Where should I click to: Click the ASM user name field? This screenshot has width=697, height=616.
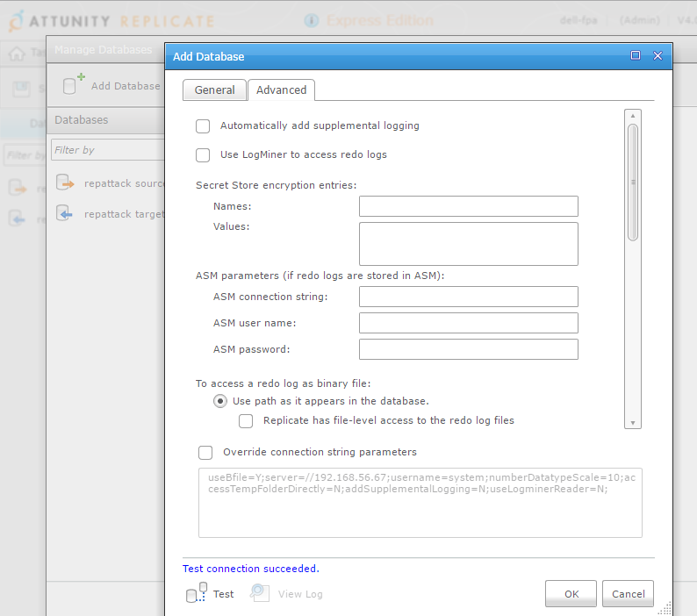[469, 323]
